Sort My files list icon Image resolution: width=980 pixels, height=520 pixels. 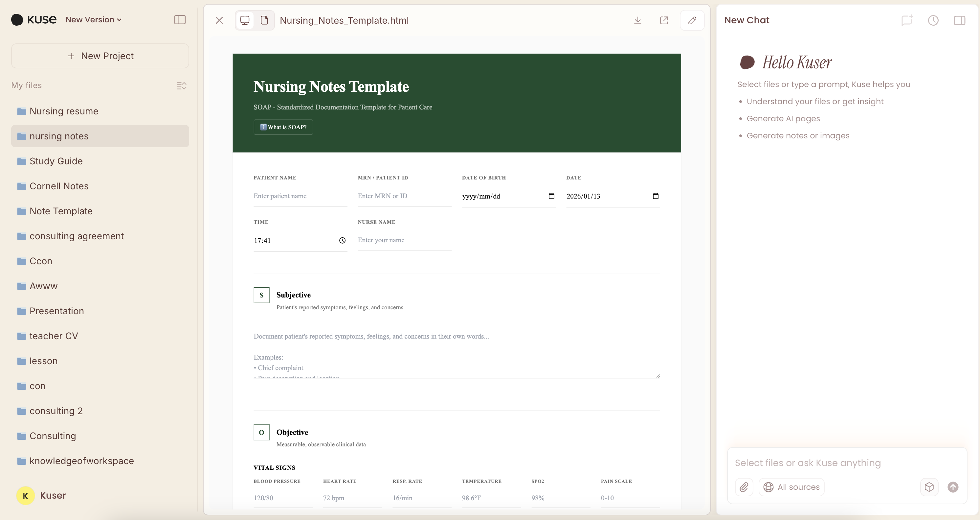182,86
